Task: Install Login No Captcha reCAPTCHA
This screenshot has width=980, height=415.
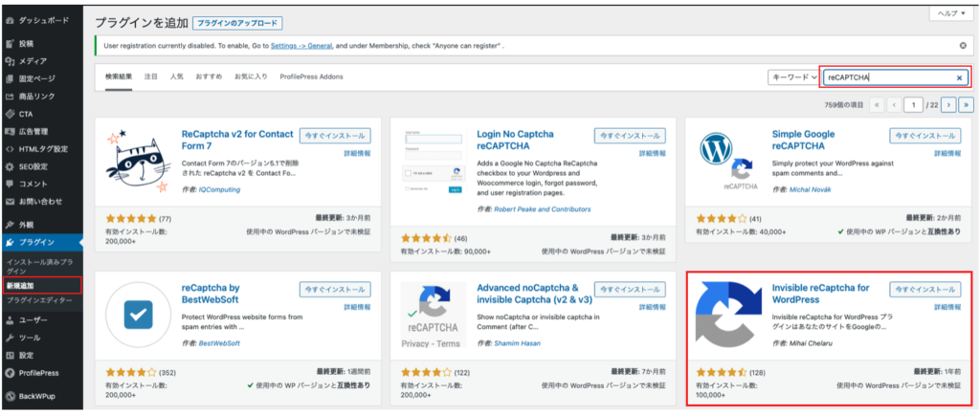Action: 630,136
